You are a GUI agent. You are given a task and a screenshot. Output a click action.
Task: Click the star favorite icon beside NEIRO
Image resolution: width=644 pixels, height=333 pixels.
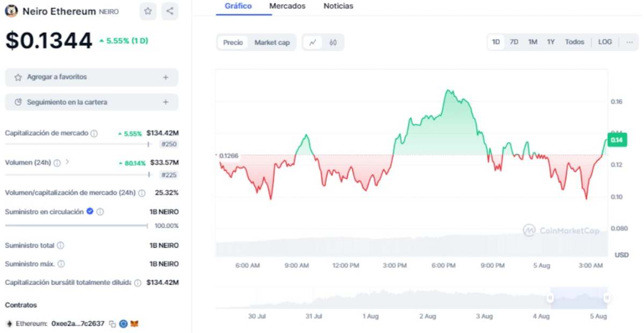click(148, 11)
